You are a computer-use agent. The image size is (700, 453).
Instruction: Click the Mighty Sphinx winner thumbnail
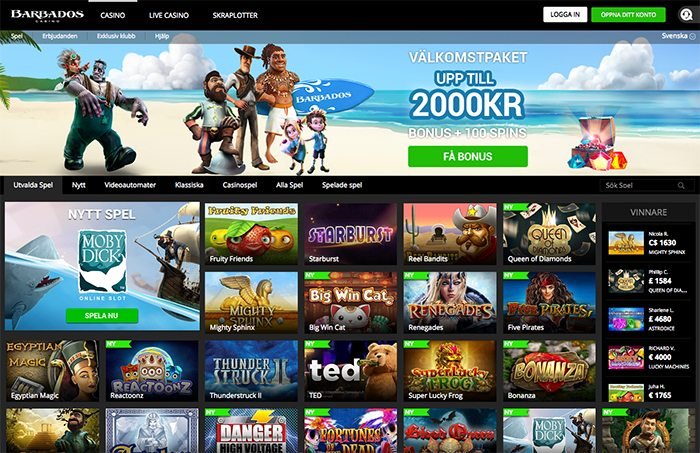(626, 243)
